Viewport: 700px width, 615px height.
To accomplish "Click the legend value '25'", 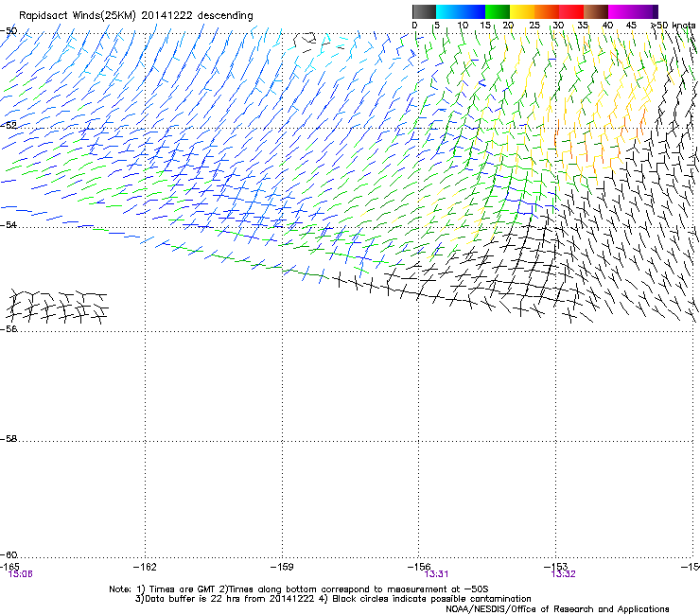I will [534, 26].
